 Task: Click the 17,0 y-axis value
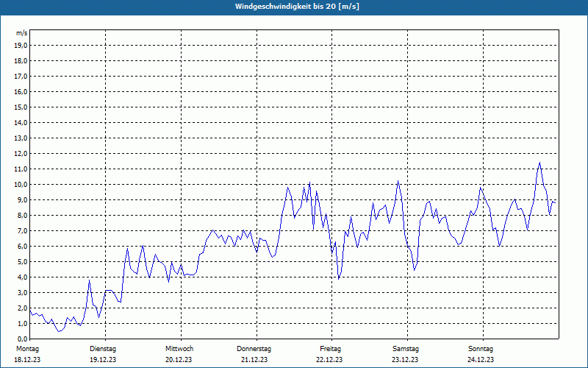pos(21,77)
